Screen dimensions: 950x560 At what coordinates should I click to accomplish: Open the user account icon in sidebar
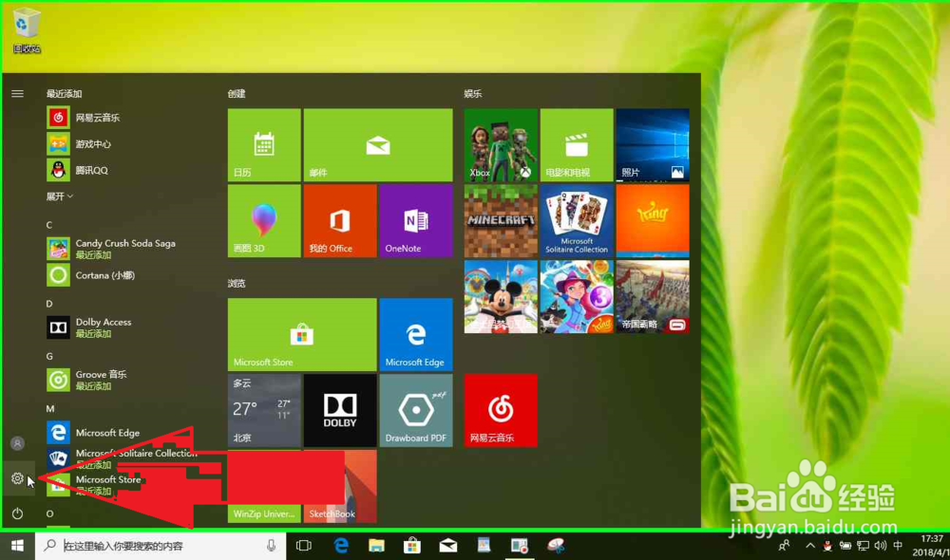[x=17, y=442]
